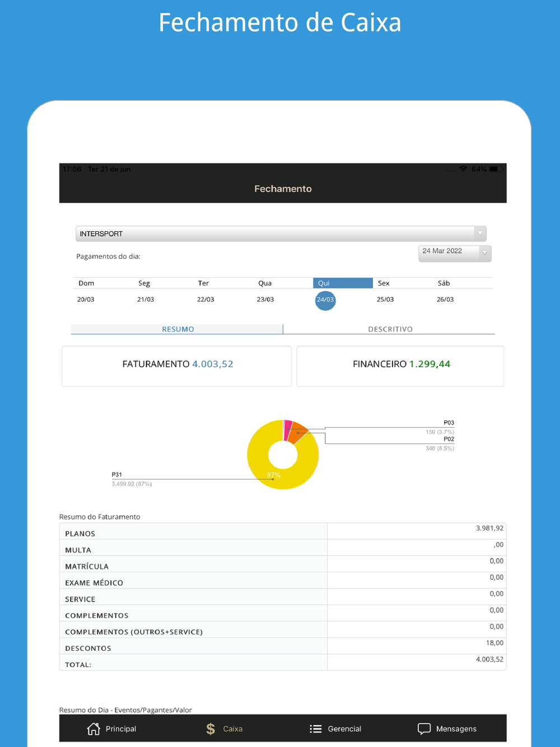Viewport: 560px width, 747px height.
Task: Click the PLANOS value 3.981,92
Action: [489, 528]
